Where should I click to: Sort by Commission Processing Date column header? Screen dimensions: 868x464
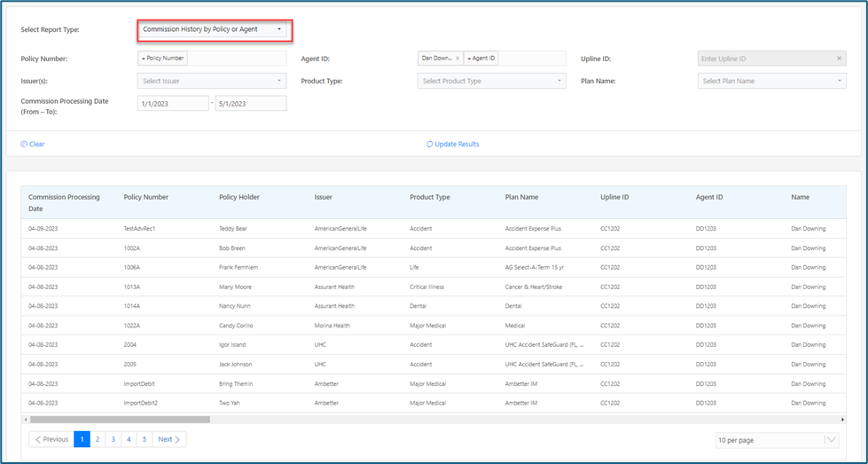pyautogui.click(x=64, y=202)
